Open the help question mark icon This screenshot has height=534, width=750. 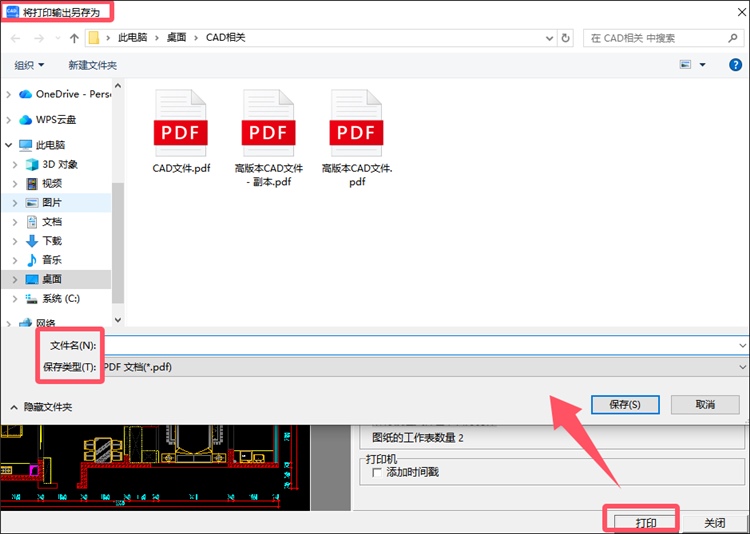point(732,65)
